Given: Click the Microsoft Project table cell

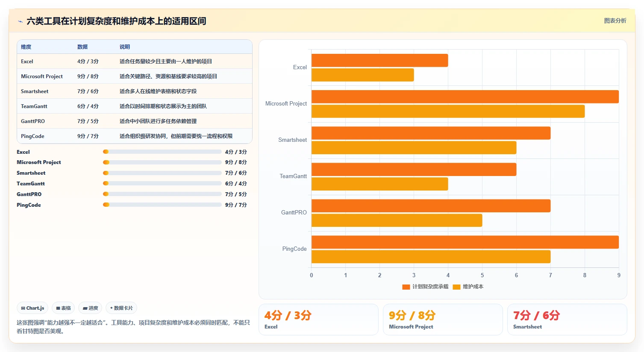Looking at the screenshot, I should click(42, 76).
